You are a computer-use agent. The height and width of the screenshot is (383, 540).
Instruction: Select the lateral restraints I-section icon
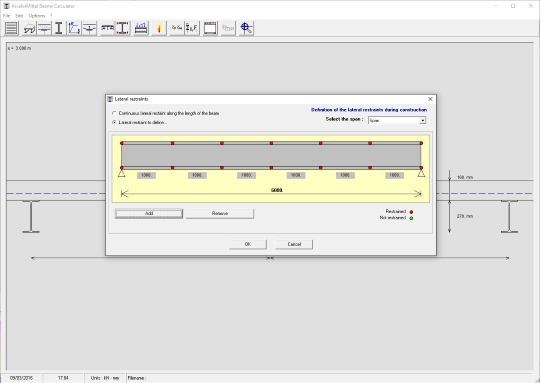123,28
